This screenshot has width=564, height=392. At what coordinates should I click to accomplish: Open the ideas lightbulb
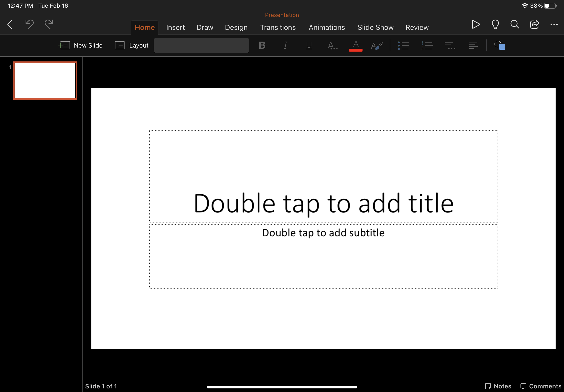(495, 24)
